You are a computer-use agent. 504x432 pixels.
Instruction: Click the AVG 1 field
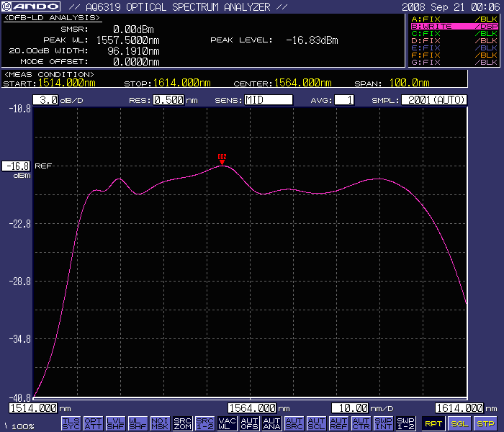344,100
